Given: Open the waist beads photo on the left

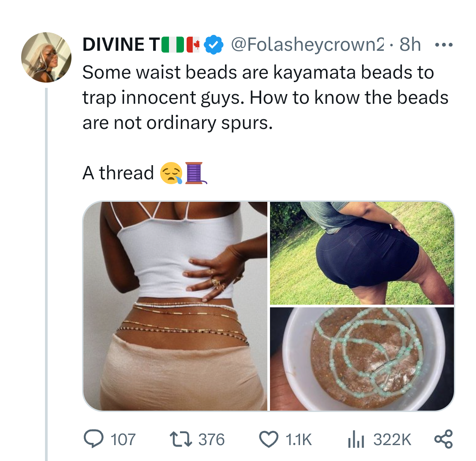Looking at the screenshot, I should coord(175,306).
